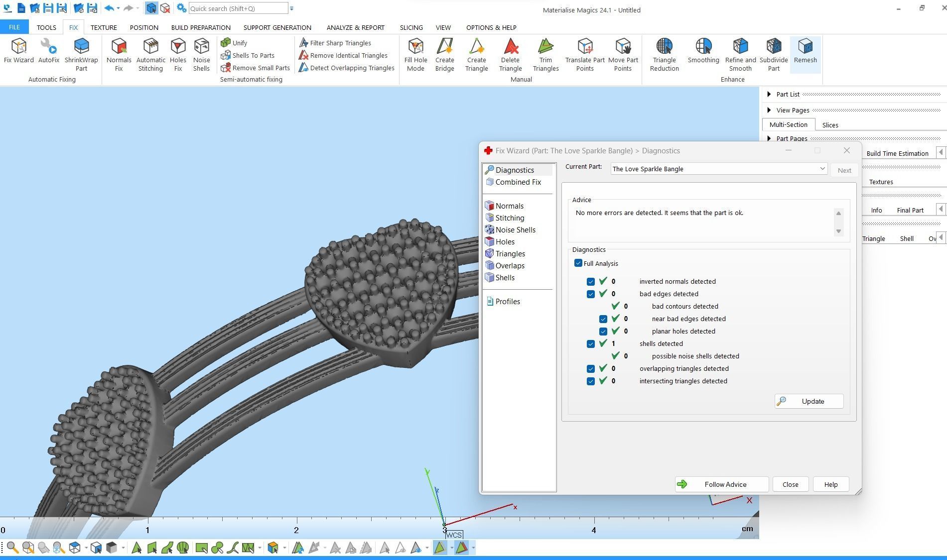Expand the Part Pages panel
The image size is (947, 560).
(769, 138)
